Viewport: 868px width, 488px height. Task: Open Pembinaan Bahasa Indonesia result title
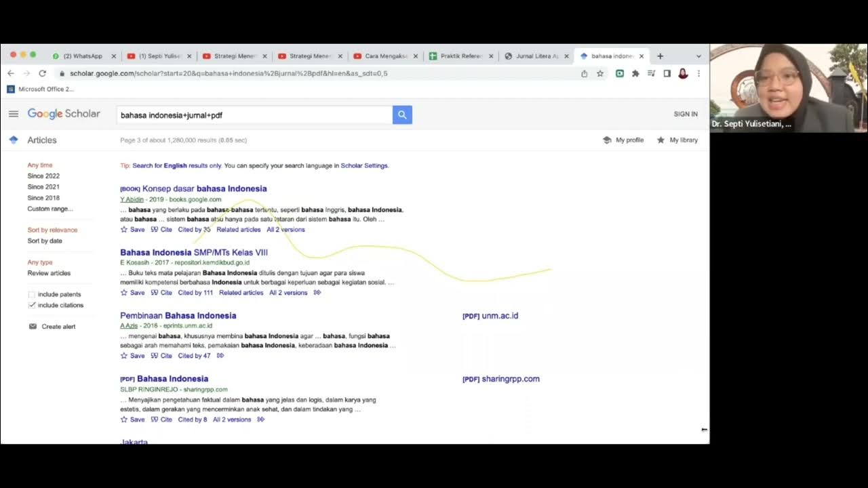(178, 315)
